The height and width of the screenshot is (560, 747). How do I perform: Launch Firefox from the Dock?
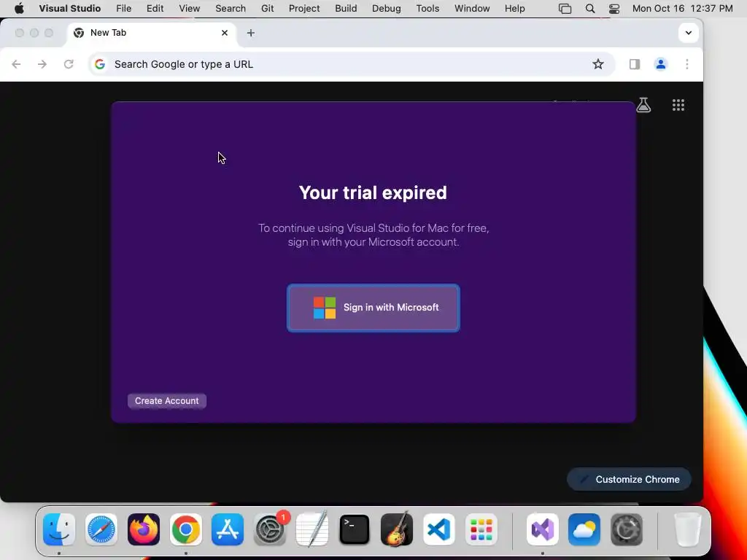[x=144, y=529]
